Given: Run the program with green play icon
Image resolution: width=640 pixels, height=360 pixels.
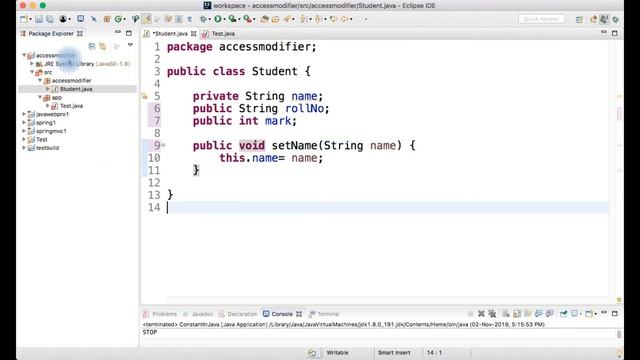Looking at the screenshot, I should (218, 19).
